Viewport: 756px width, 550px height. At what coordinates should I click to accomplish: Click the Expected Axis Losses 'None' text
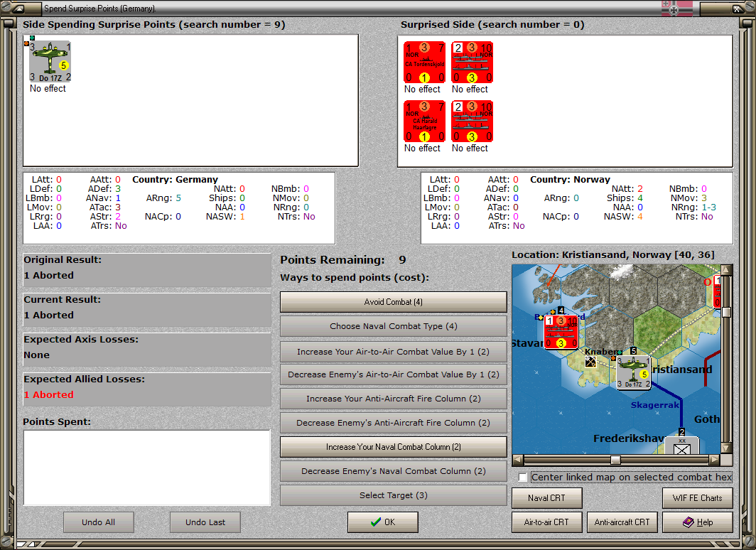click(x=37, y=355)
